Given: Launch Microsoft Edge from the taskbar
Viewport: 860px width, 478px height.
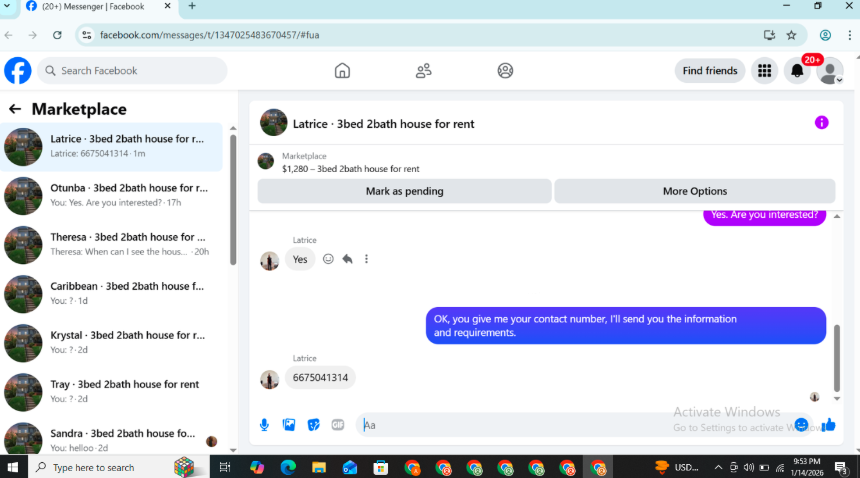Looking at the screenshot, I should [x=288, y=467].
